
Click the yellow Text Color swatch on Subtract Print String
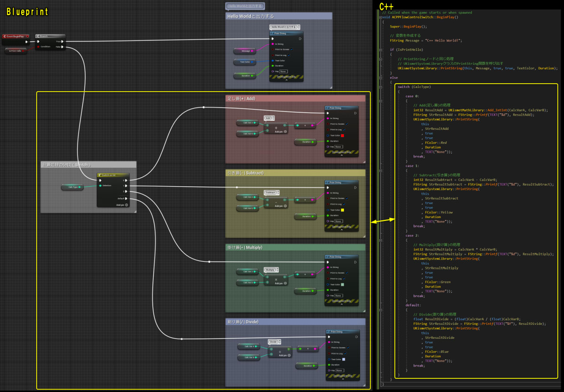tap(343, 210)
